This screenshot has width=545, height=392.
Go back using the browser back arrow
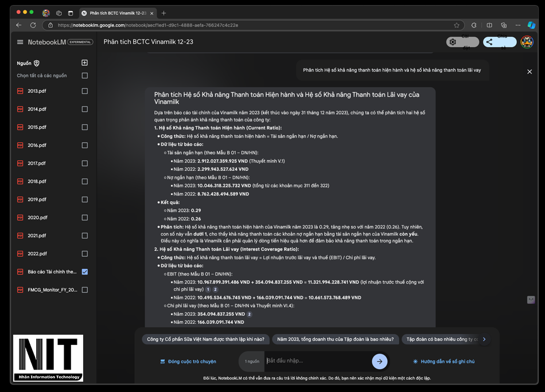pyautogui.click(x=19, y=25)
